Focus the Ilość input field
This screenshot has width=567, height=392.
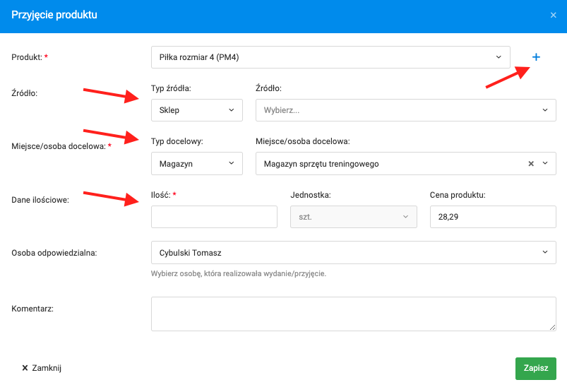pos(214,217)
